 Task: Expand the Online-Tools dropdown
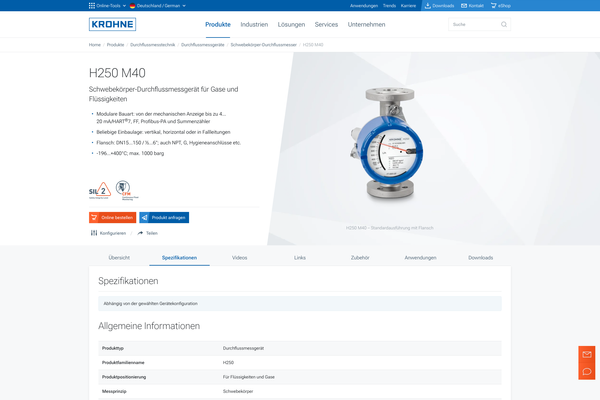111,6
